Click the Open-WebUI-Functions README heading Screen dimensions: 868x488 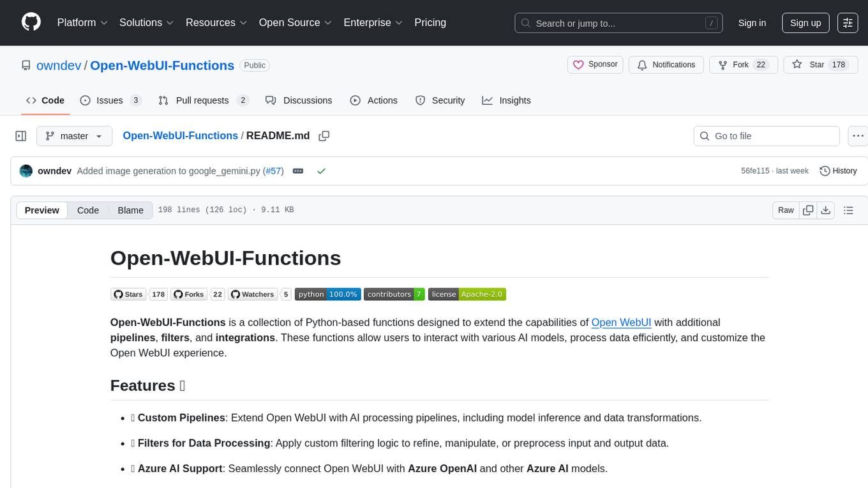coord(225,258)
